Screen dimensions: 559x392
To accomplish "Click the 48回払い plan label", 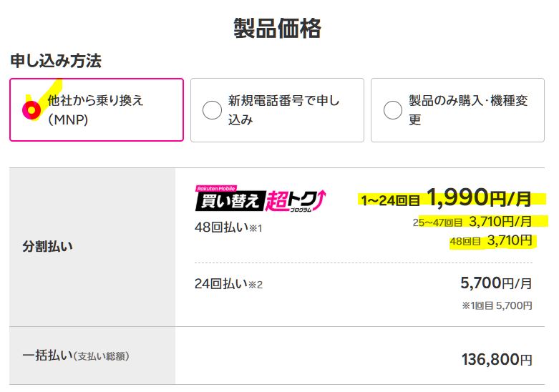I will [x=219, y=227].
